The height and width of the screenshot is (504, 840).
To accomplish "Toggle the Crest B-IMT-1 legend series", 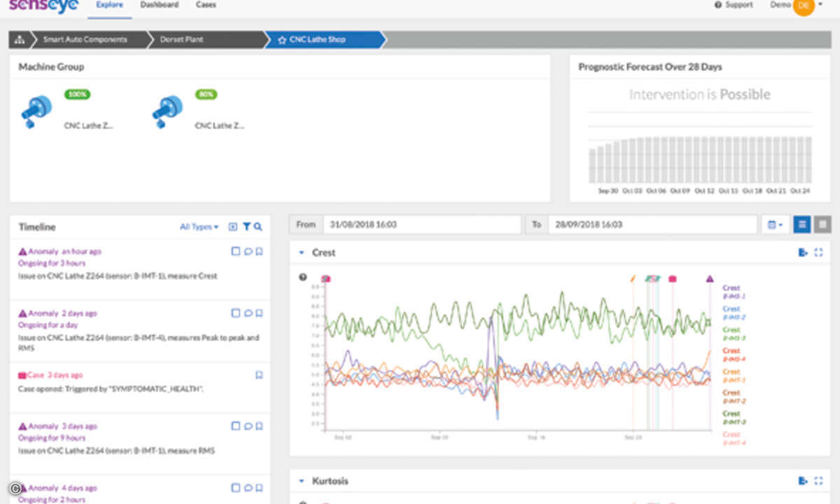I will 733,376.
